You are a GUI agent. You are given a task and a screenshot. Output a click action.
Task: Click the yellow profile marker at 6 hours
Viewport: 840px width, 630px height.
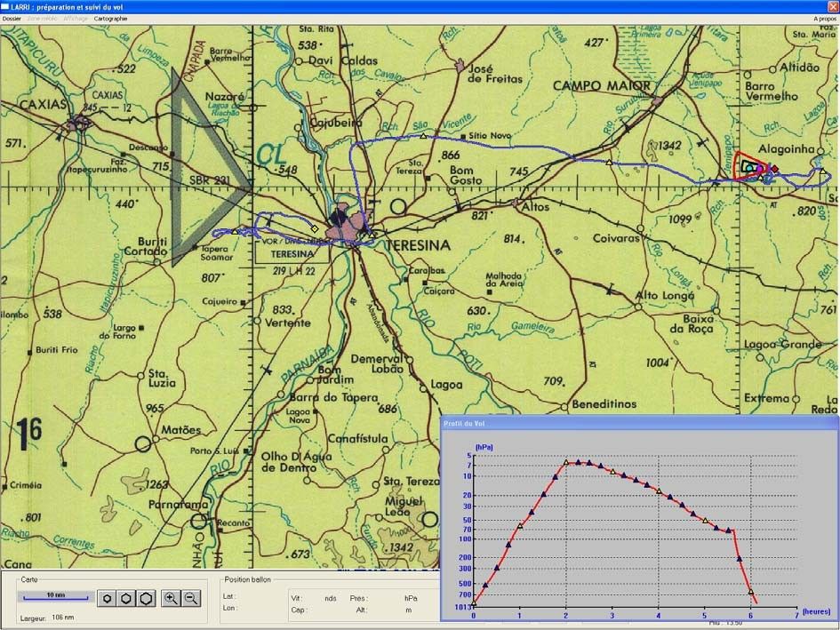coord(751,592)
